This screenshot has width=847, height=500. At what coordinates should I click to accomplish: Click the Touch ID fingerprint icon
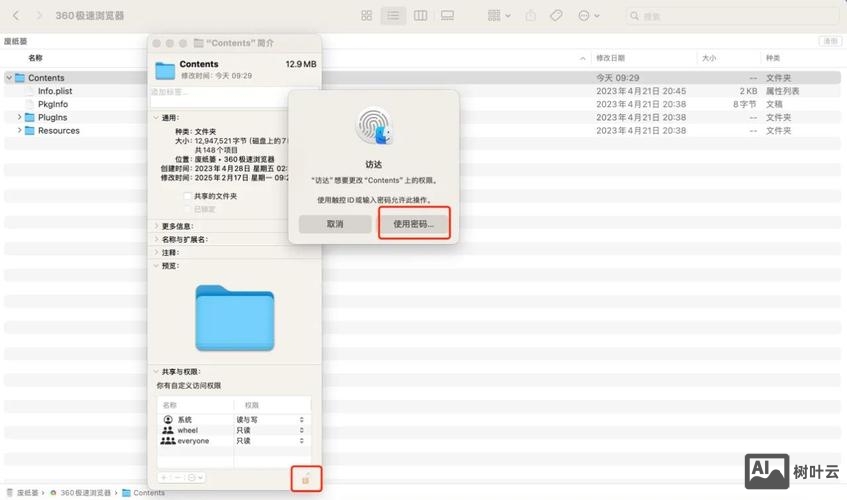373,126
